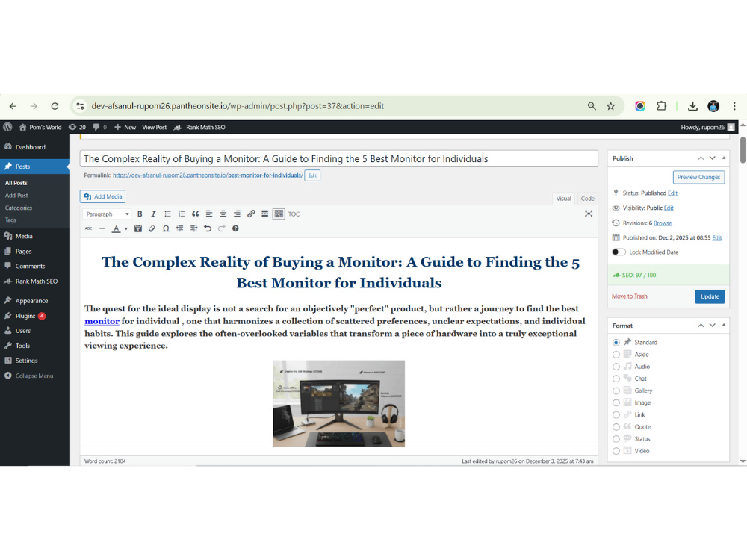This screenshot has width=747, height=560.
Task: Open keyboard shortcuts help
Action: click(x=235, y=228)
